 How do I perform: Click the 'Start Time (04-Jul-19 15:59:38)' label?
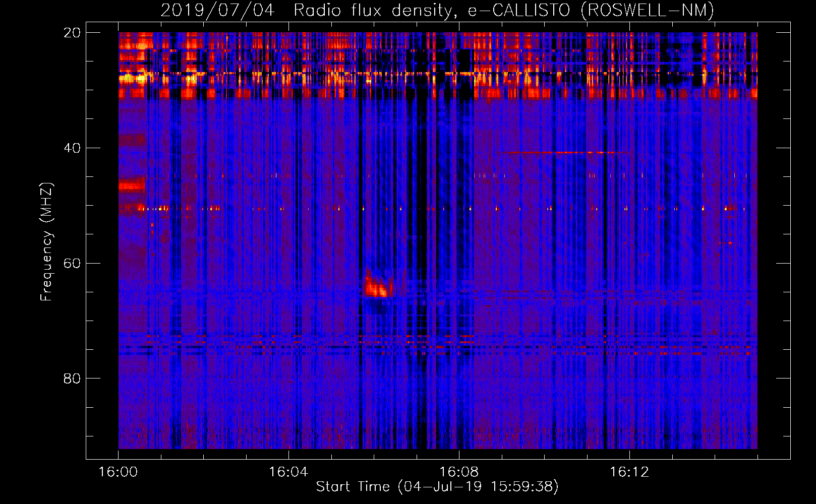[x=437, y=487]
